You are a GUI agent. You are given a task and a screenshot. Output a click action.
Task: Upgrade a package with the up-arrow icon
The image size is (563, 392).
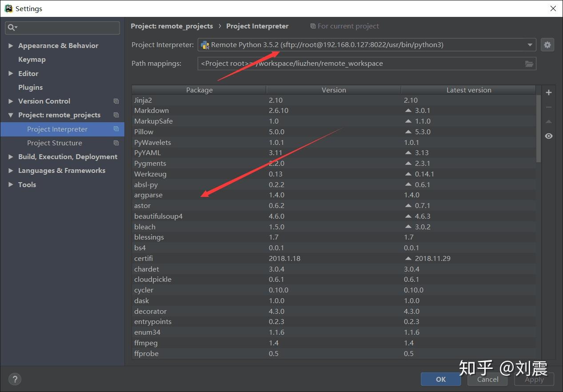tap(548, 121)
